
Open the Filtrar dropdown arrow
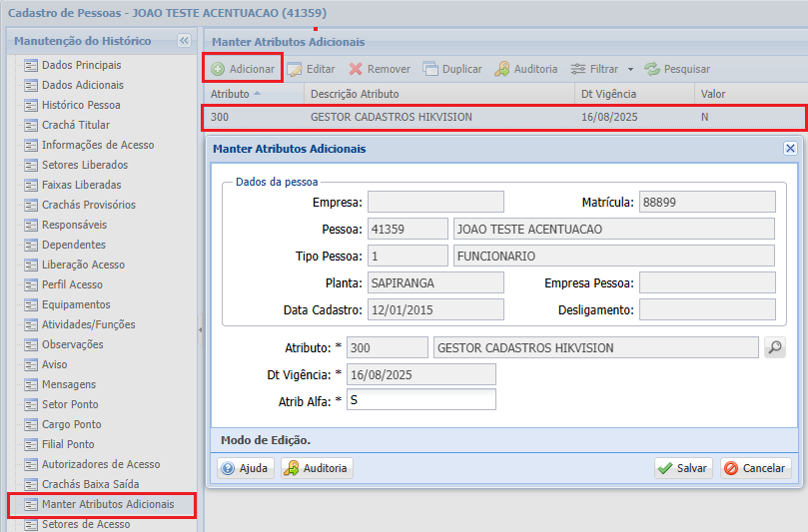pos(630,70)
